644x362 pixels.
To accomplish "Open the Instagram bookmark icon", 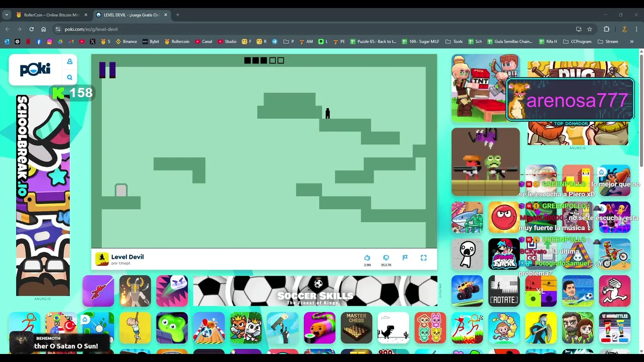I will click(49, 42).
